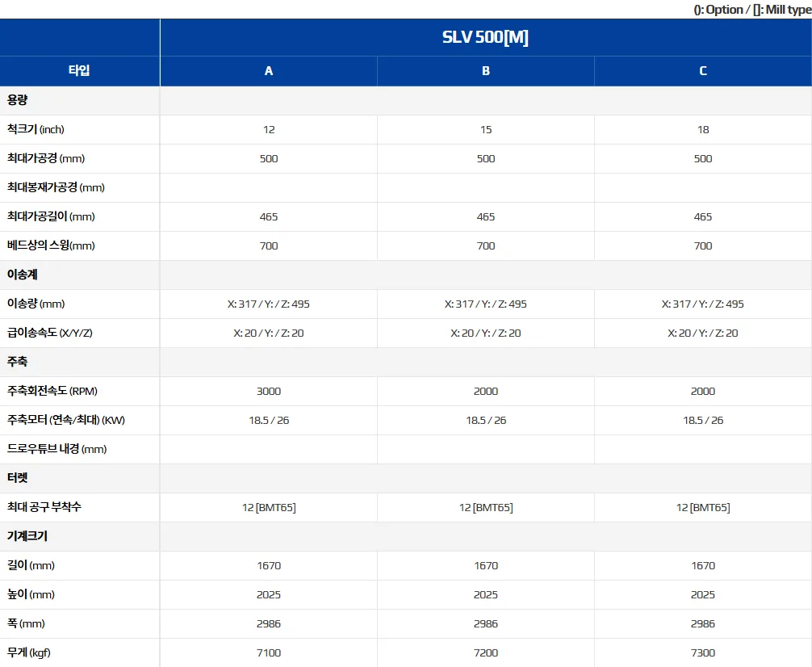Click the 척크기 (inch) row label
Image resolution: width=812 pixels, height=667 pixels.
36,129
